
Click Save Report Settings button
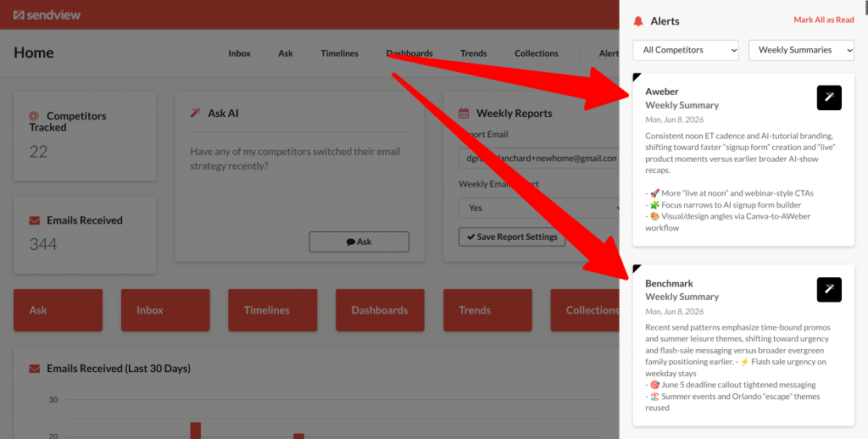pyautogui.click(x=512, y=237)
